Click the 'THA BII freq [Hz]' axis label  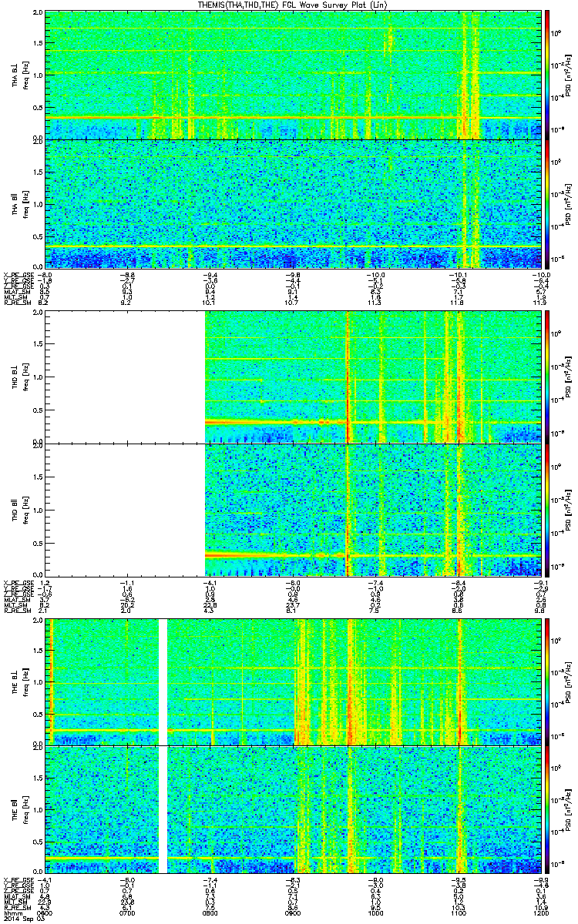pyautogui.click(x=21, y=203)
